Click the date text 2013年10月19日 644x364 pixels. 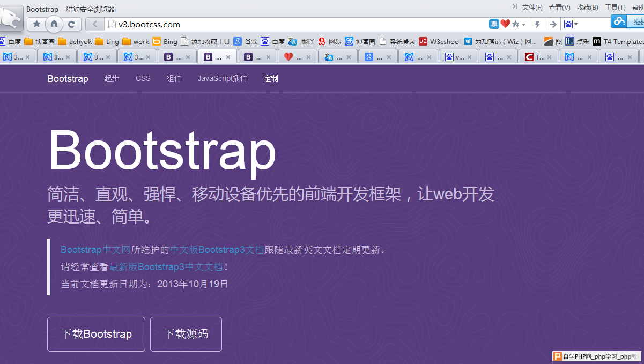[x=193, y=284]
